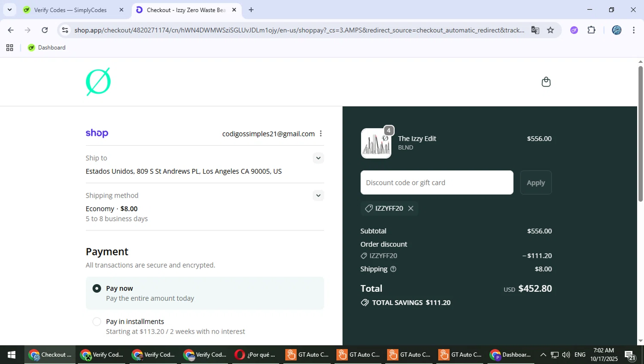Click the network tray icon
The height and width of the screenshot is (364, 644).
(555, 355)
